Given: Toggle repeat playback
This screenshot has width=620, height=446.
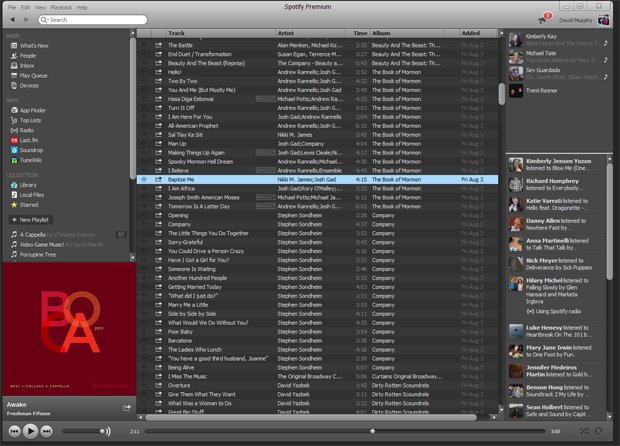Looking at the screenshot, I should pyautogui.click(x=599, y=431).
